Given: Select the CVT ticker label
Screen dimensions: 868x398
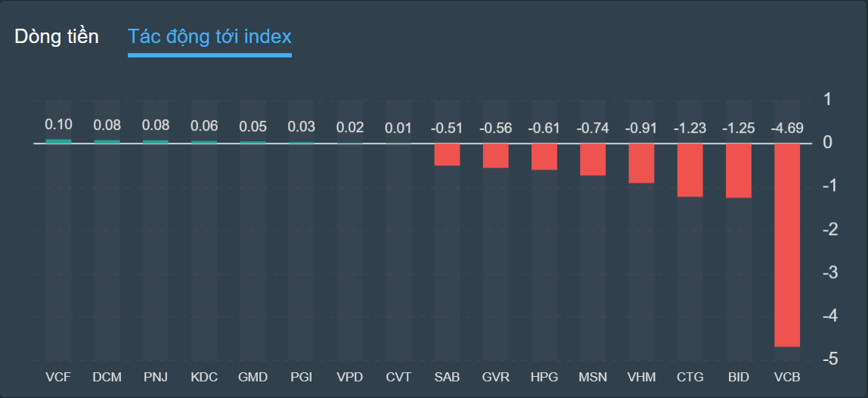Looking at the screenshot, I should (x=398, y=377).
